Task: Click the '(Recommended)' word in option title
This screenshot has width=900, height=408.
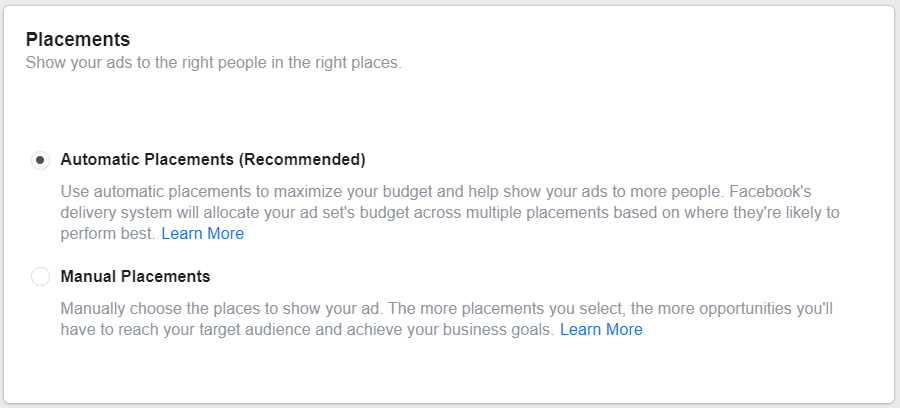Action: [x=301, y=160]
